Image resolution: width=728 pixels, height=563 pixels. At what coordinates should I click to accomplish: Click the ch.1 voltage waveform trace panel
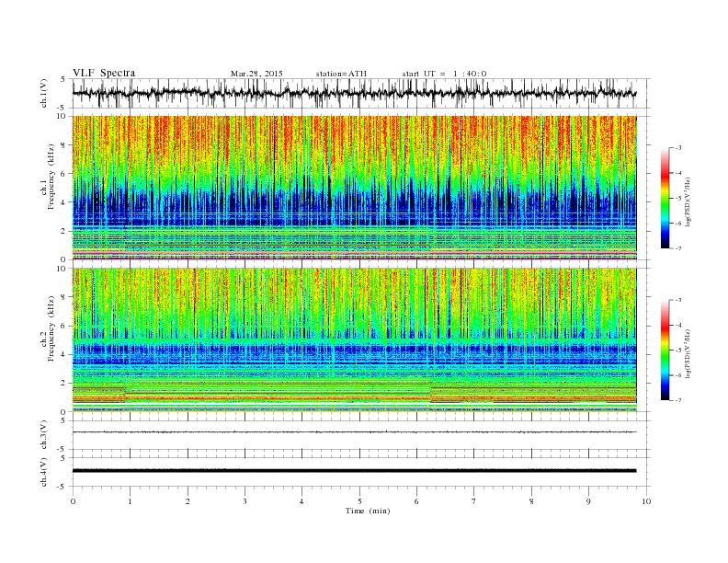(x=360, y=93)
